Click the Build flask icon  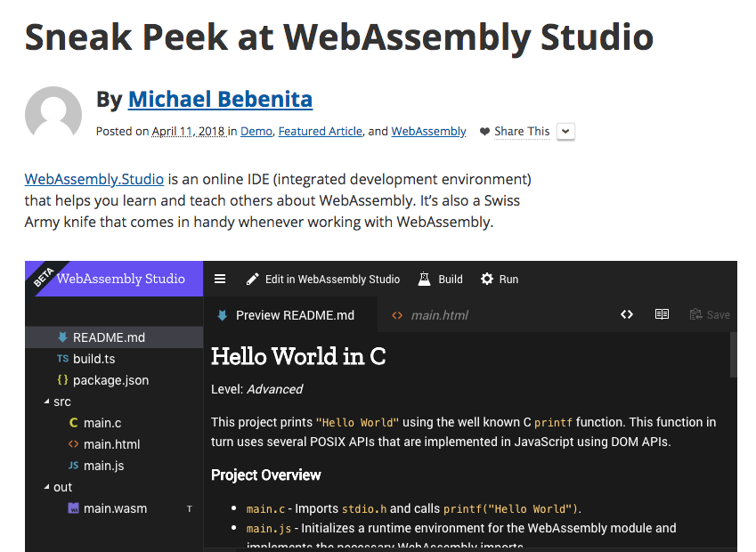(x=424, y=280)
